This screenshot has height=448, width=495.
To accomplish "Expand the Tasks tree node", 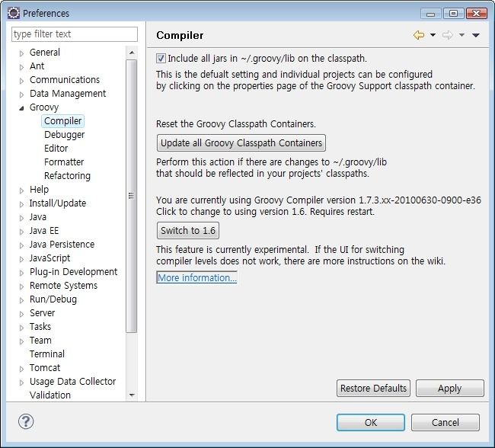I will point(21,328).
